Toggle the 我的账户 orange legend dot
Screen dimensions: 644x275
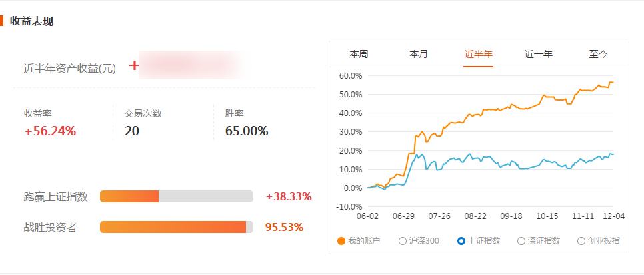341,241
